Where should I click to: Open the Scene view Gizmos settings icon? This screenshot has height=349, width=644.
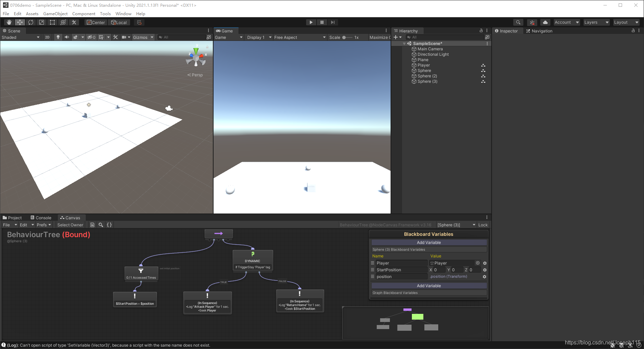151,37
